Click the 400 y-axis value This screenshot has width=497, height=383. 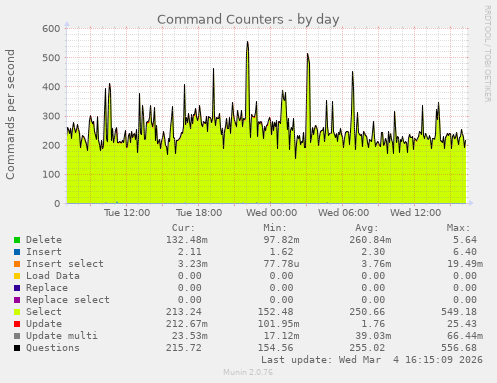point(51,87)
